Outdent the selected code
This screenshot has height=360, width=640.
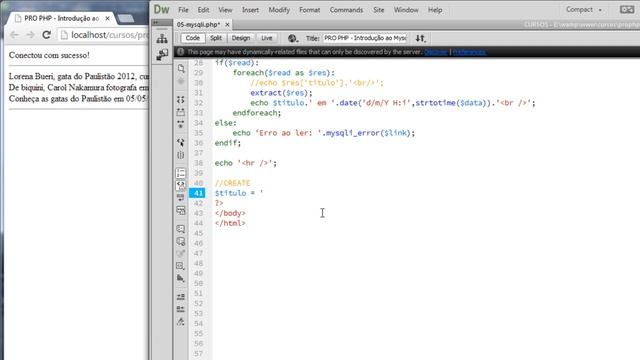point(181,309)
